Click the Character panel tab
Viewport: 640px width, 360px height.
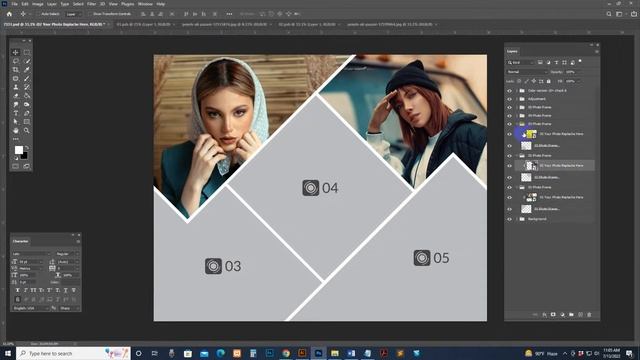(20, 241)
